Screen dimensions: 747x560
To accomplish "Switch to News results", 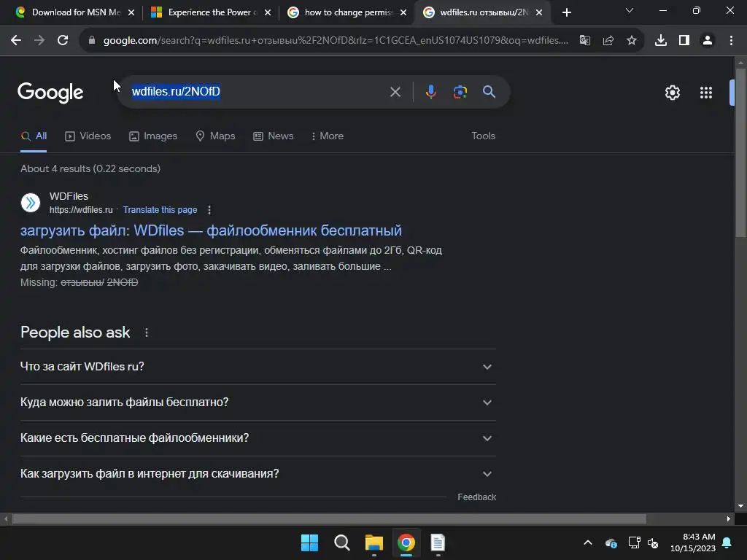I will (x=273, y=136).
